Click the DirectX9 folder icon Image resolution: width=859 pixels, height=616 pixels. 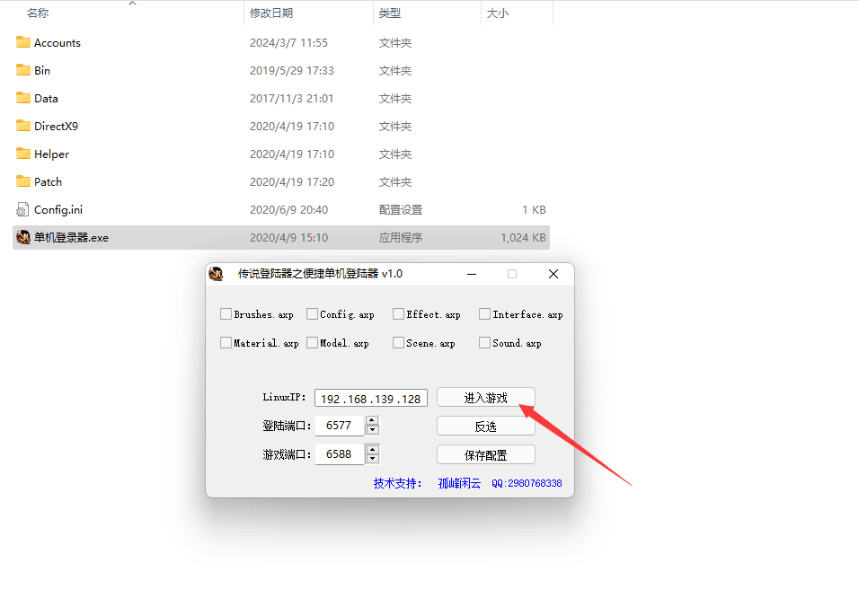pos(23,126)
